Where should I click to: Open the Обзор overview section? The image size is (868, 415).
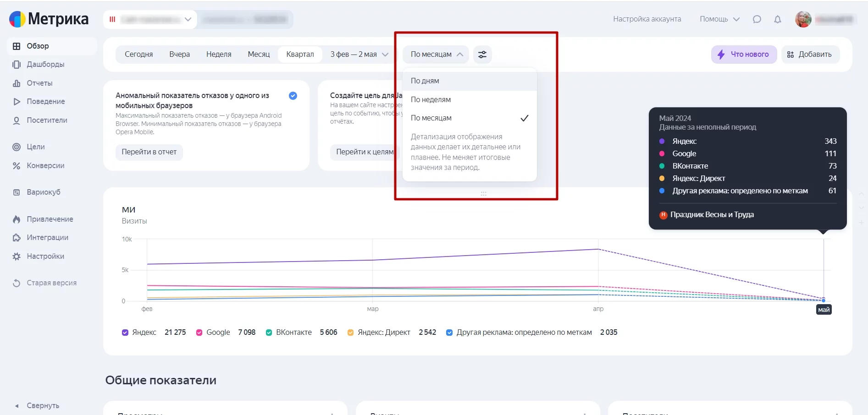click(52, 46)
